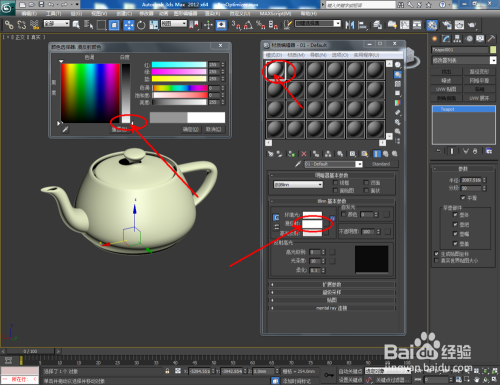Select the second material sample slot
500x385 pixels.
pos(295,70)
